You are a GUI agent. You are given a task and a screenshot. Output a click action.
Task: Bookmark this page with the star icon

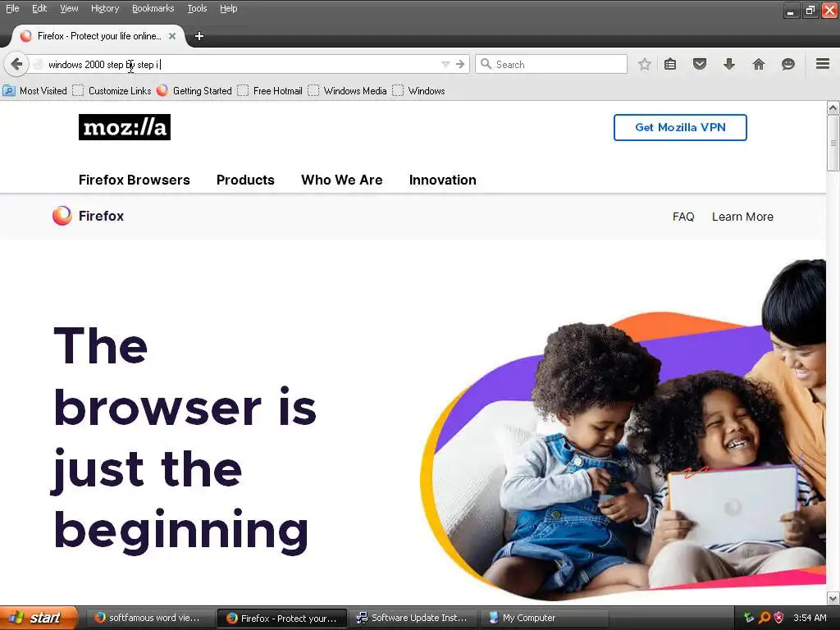click(645, 64)
